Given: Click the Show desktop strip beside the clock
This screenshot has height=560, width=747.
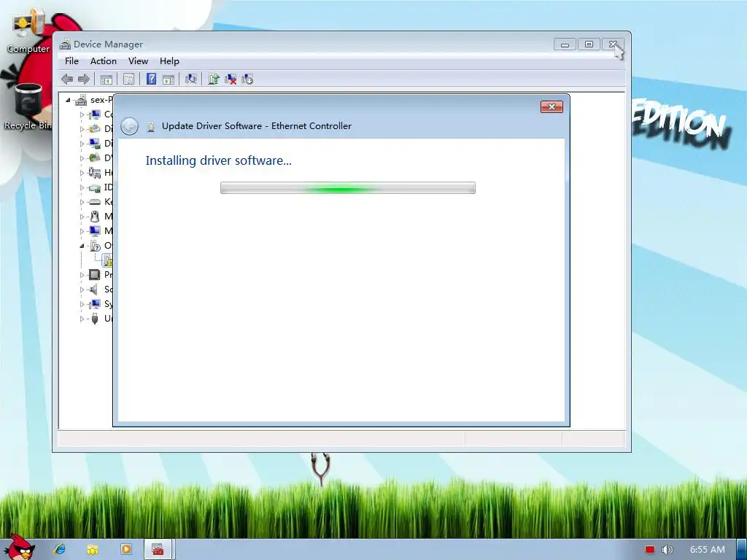Looking at the screenshot, I should [x=741, y=550].
